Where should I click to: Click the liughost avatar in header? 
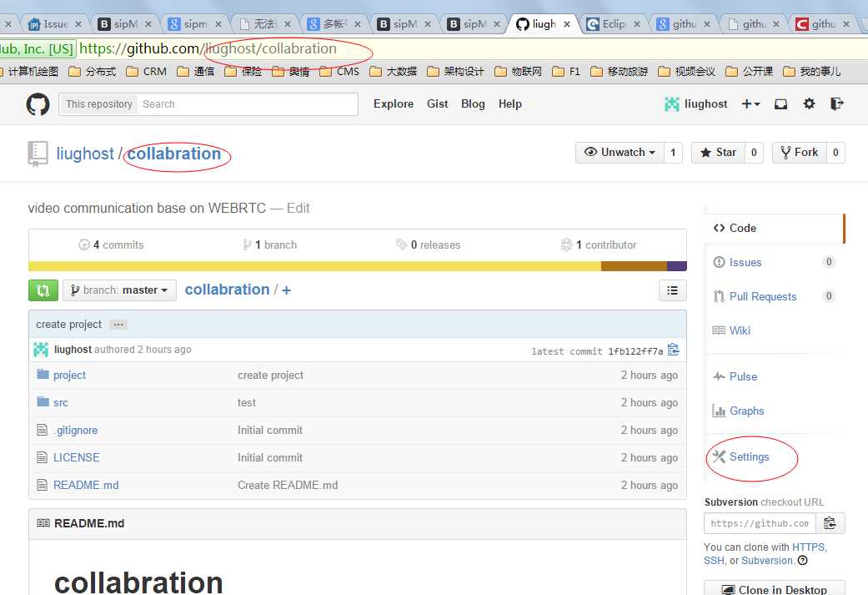point(671,103)
